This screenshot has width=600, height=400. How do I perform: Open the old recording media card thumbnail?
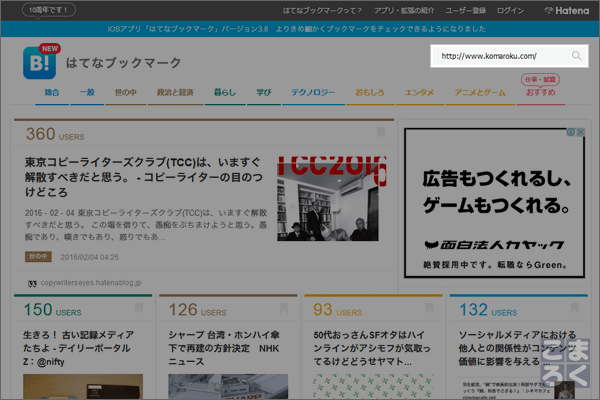[x=83, y=387]
